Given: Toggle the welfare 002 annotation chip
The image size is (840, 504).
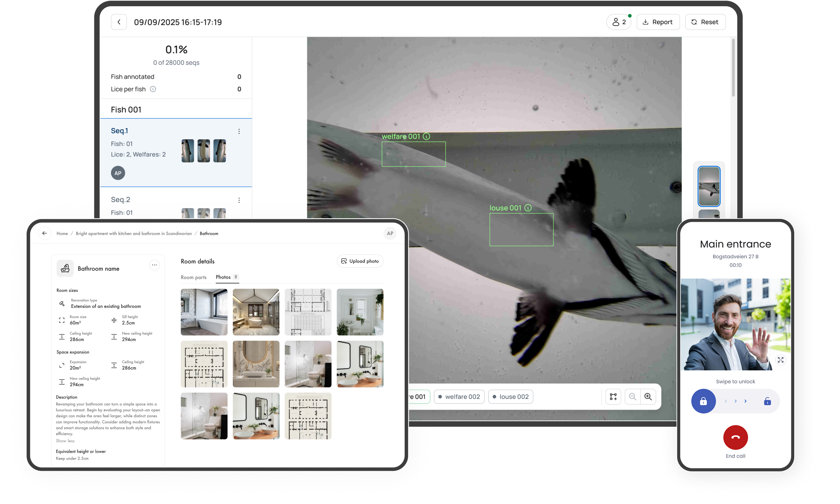Looking at the screenshot, I should (459, 397).
